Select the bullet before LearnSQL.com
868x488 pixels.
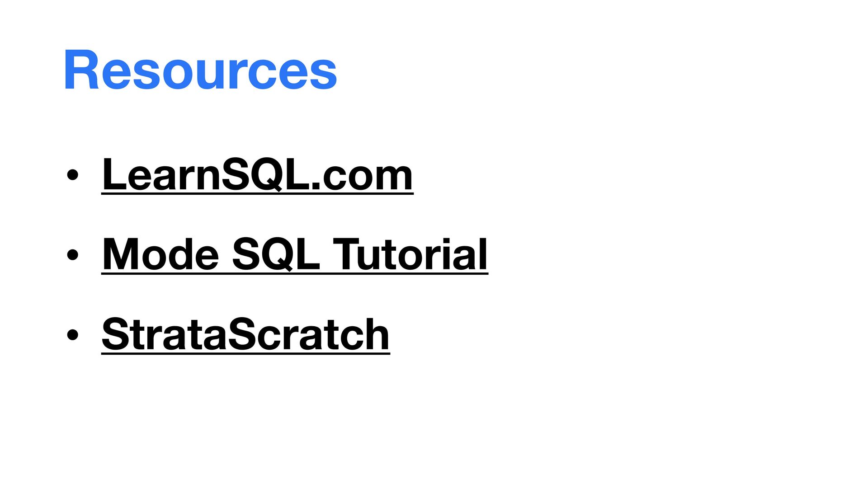tap(72, 175)
